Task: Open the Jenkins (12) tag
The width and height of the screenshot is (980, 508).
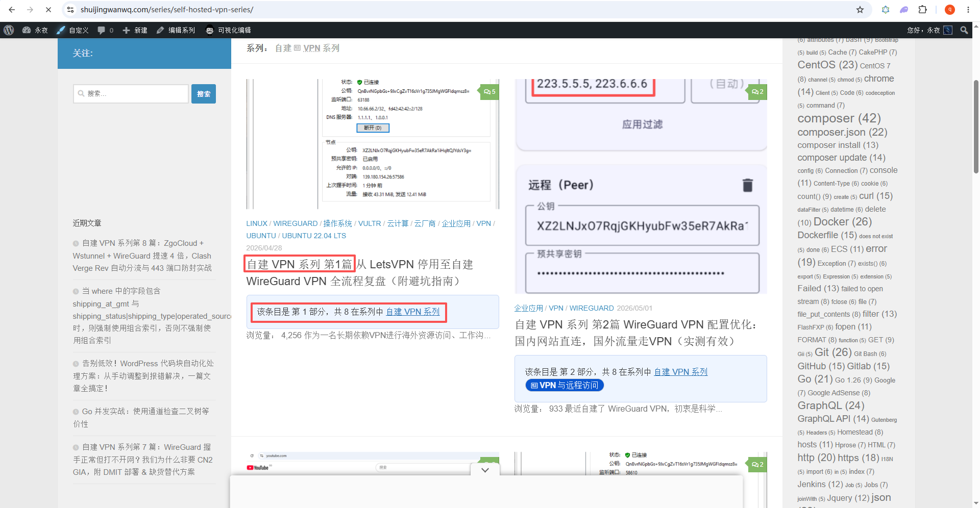Action: [820, 484]
